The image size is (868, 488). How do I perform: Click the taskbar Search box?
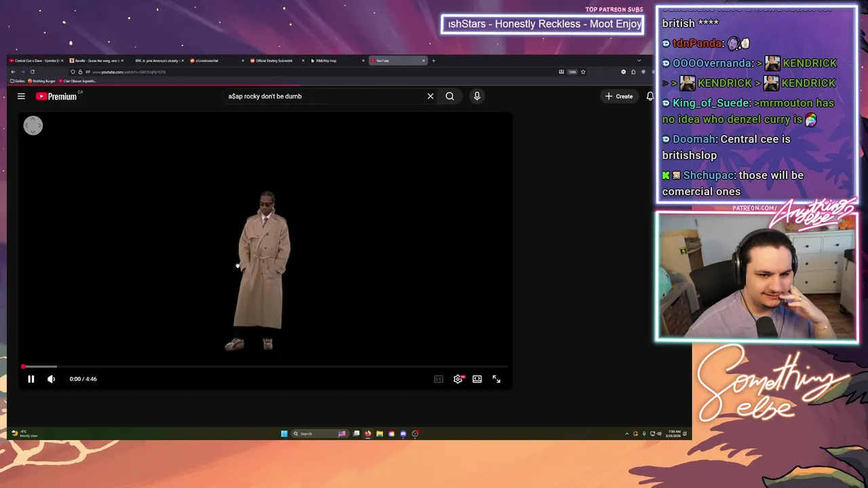pos(319,434)
